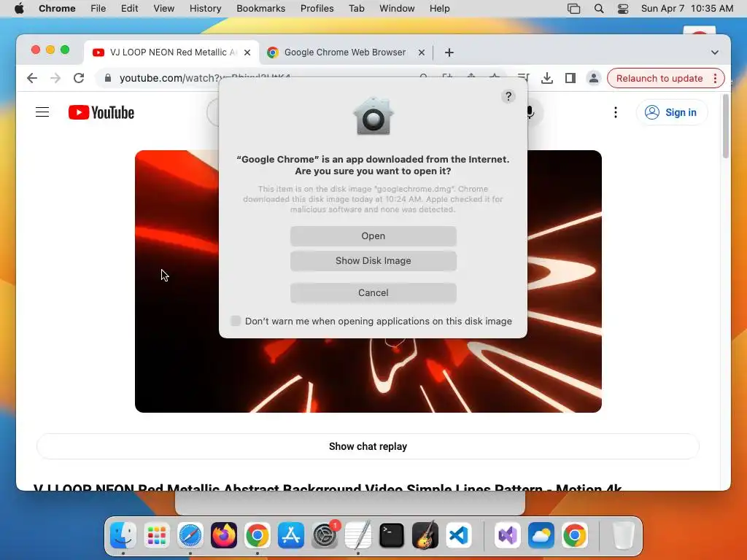This screenshot has height=560, width=747.
Task: Open the Apple menu
Action: 19,9
